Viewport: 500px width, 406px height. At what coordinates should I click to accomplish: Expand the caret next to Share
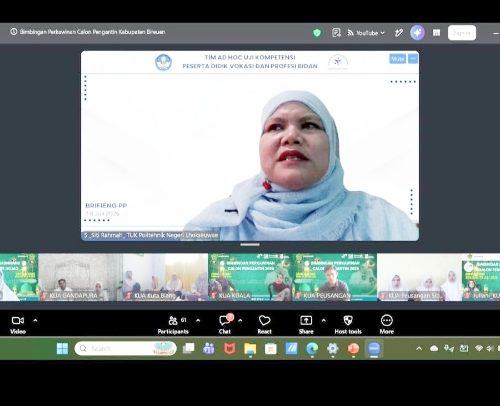tap(323, 321)
